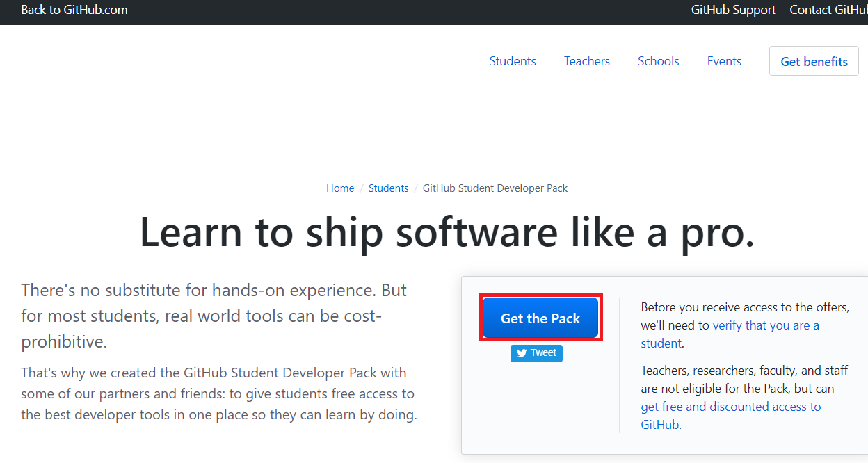
Task: Share with the Twitter Tweet button
Action: 536,353
